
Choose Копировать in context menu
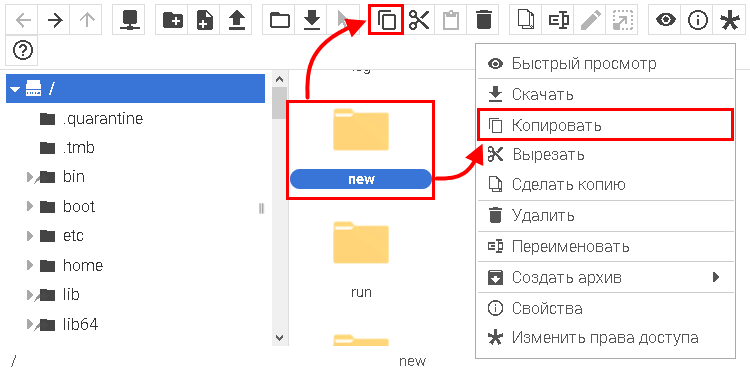[605, 125]
